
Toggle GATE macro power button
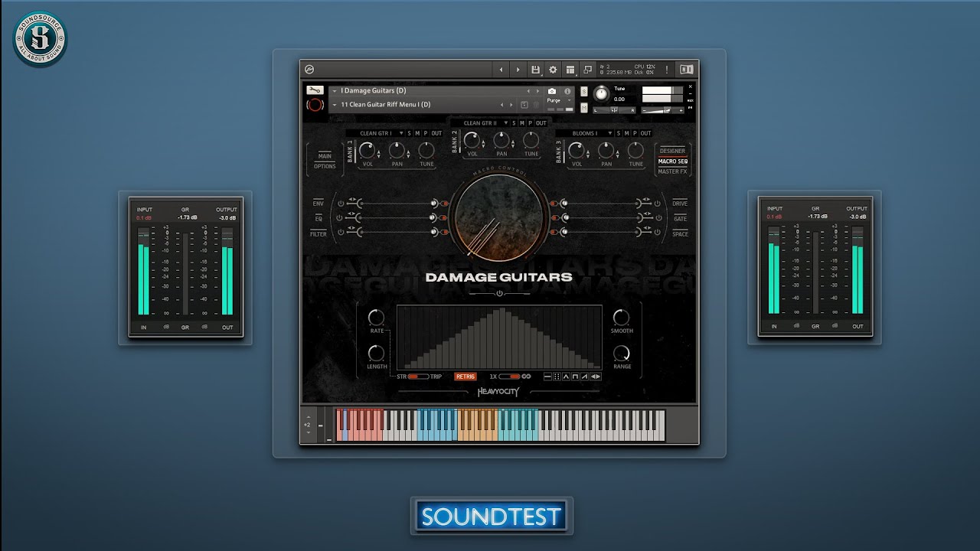point(658,217)
